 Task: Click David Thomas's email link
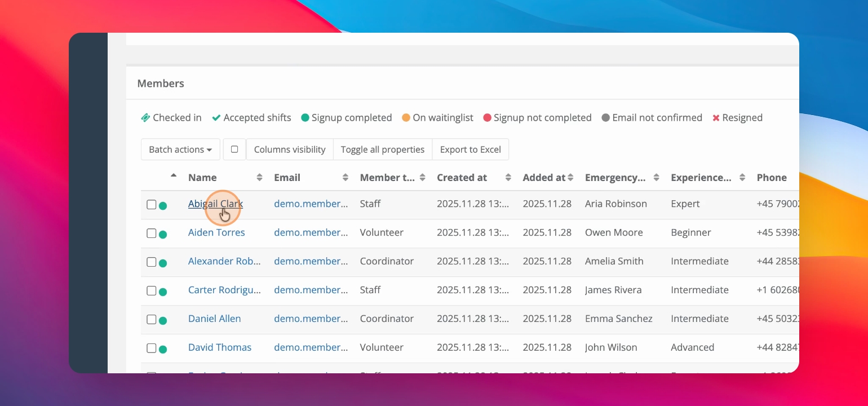click(311, 348)
